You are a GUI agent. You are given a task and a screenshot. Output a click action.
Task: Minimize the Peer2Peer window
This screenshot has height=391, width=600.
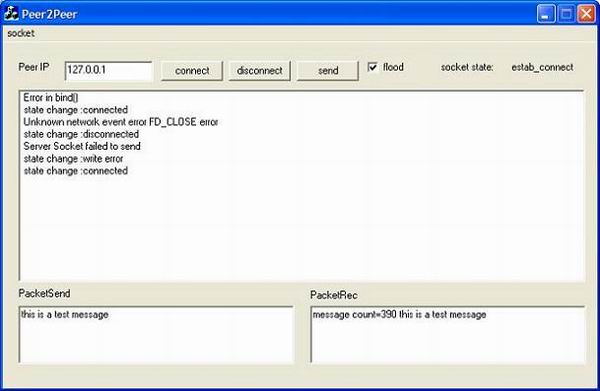point(546,14)
